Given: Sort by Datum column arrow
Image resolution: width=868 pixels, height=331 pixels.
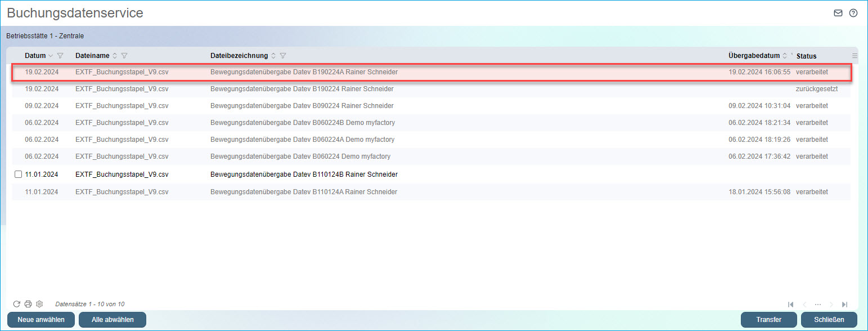Looking at the screenshot, I should 51,56.
